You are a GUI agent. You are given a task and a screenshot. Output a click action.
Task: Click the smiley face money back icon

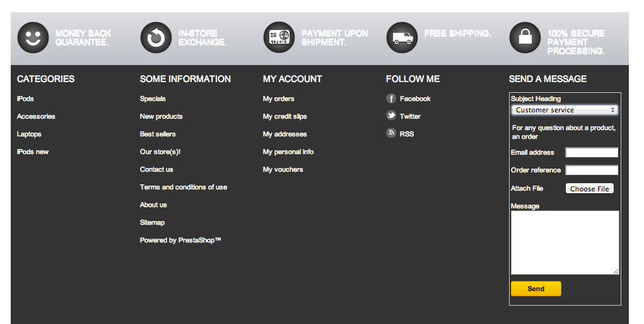click(x=33, y=37)
